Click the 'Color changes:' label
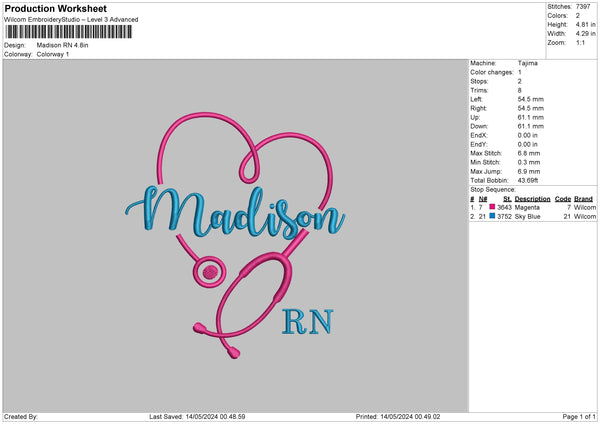The width and height of the screenshot is (600, 424). 492,72
